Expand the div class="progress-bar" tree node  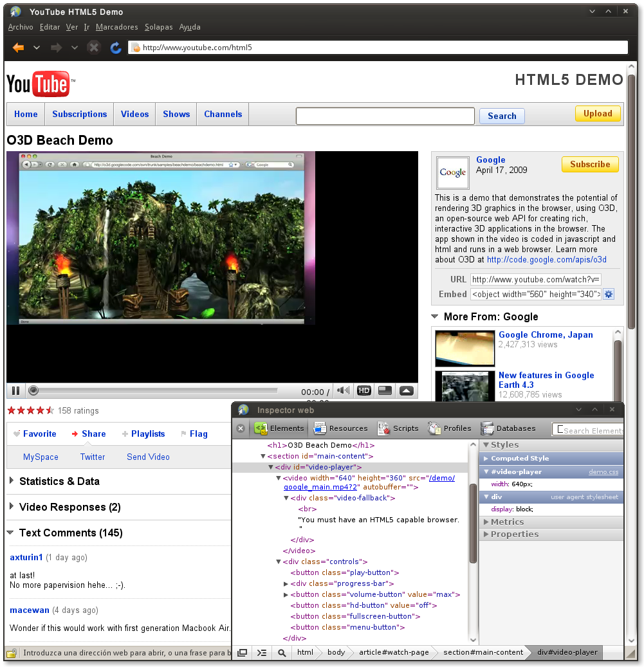click(x=286, y=583)
